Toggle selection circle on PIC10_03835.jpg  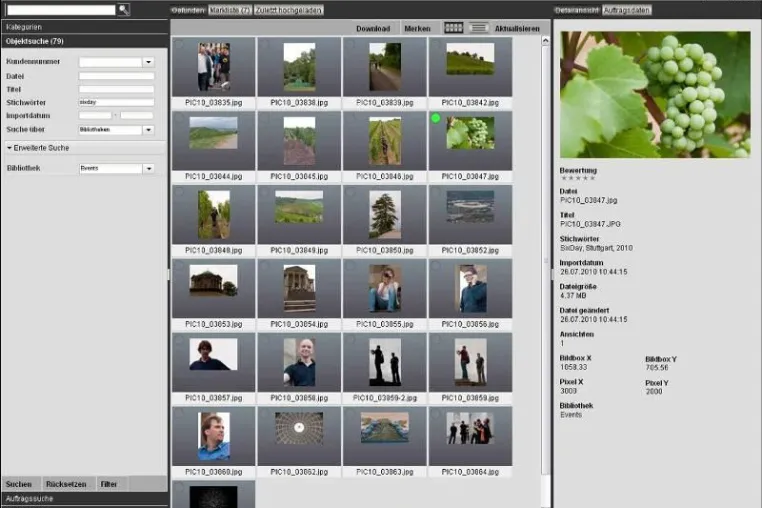(179, 44)
